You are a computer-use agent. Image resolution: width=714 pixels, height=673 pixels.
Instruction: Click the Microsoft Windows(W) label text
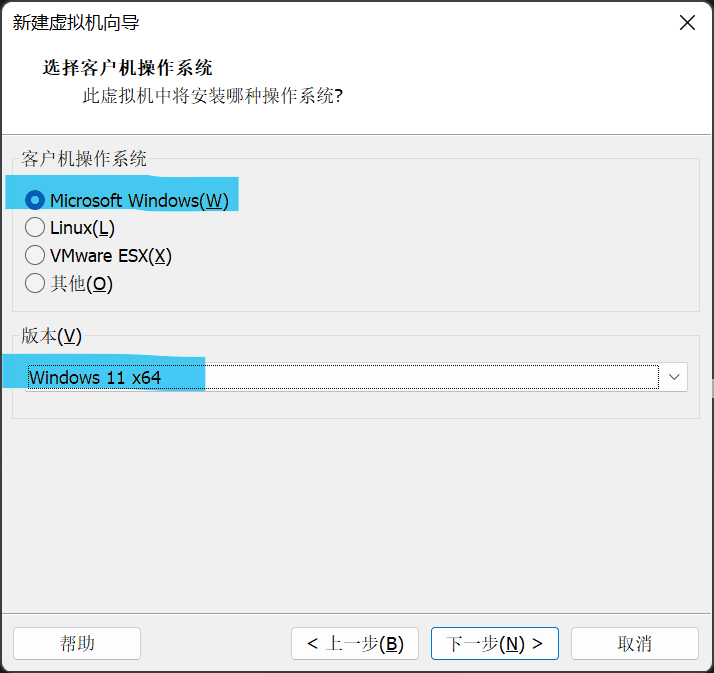[139, 201]
